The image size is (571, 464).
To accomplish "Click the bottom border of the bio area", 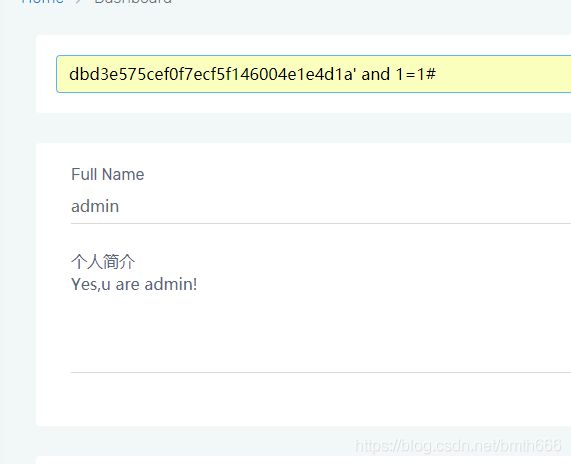I will pos(321,372).
